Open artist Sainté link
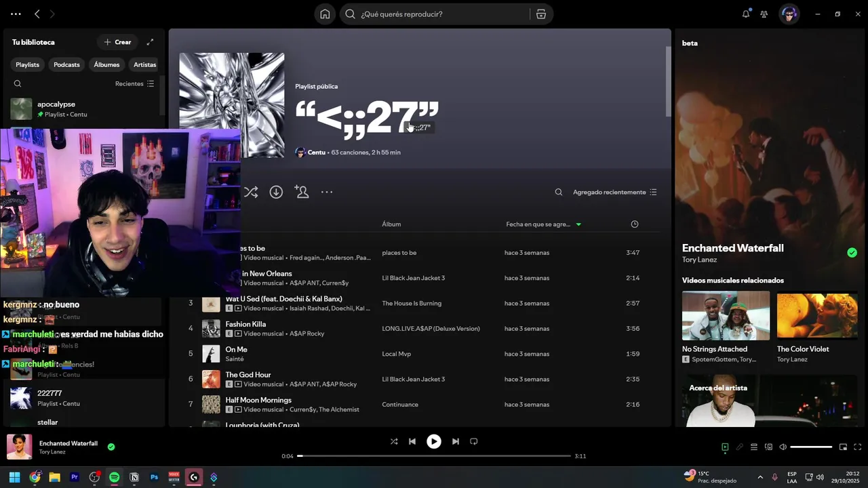 [235, 359]
